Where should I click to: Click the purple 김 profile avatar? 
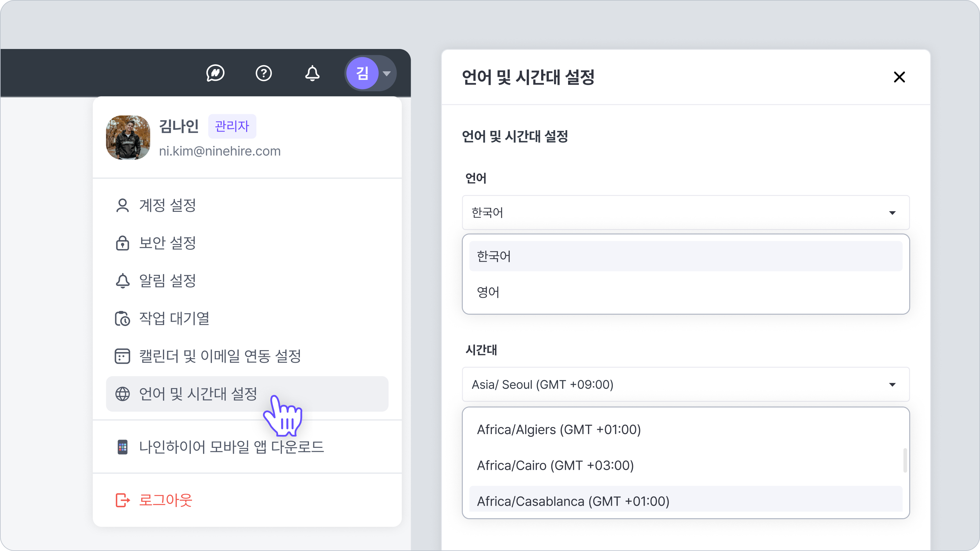click(x=362, y=73)
